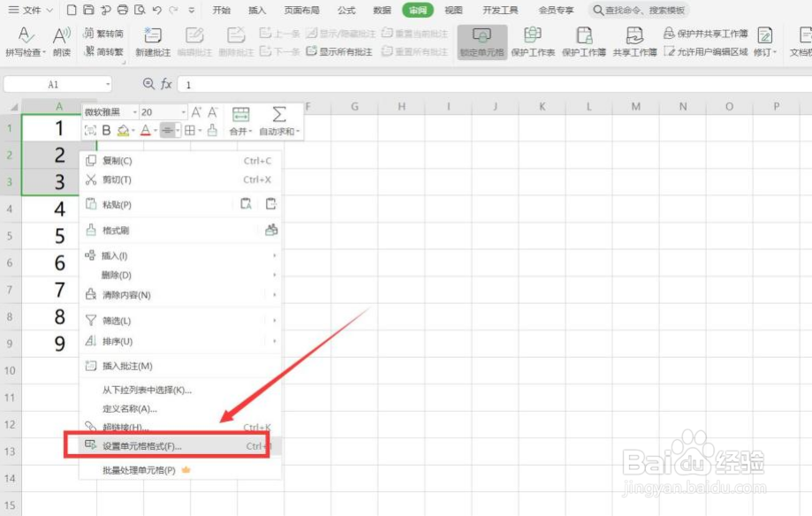Choose 插入批注(M) from the context menu
This screenshot has width=812, height=516.
tap(179, 367)
